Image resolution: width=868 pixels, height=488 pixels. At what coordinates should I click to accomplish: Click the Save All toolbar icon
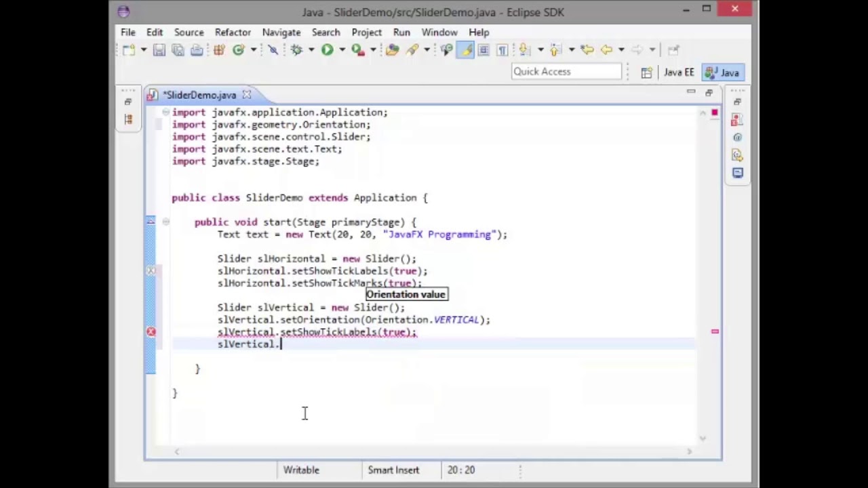pos(178,49)
